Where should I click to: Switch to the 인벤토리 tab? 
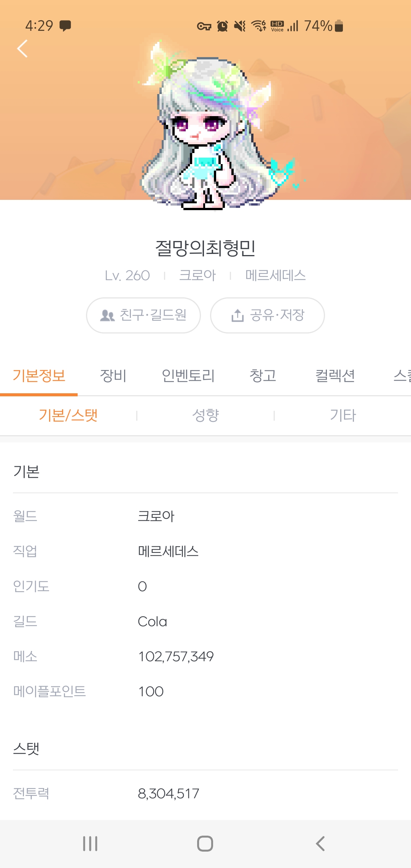[x=188, y=376]
